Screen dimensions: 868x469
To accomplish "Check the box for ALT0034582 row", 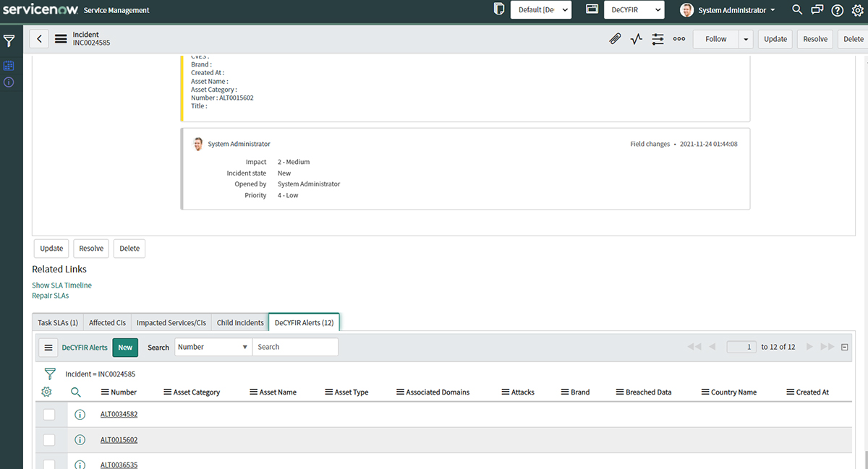I will point(49,414).
